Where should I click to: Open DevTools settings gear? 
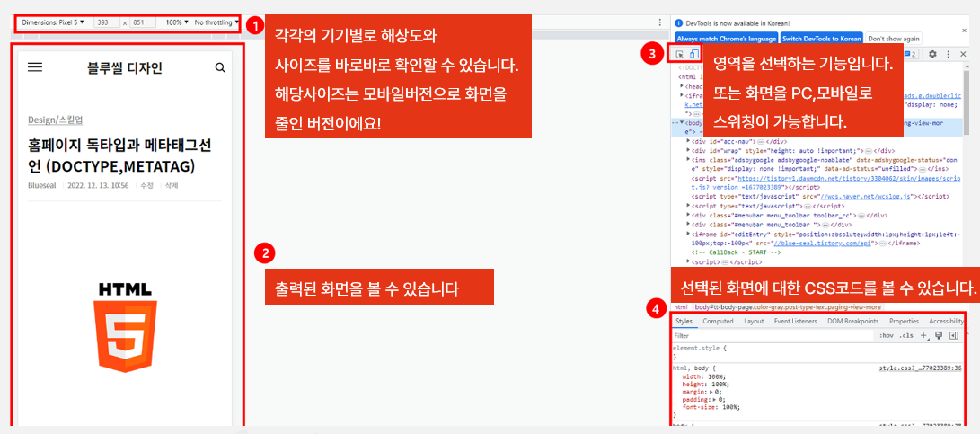point(932,55)
